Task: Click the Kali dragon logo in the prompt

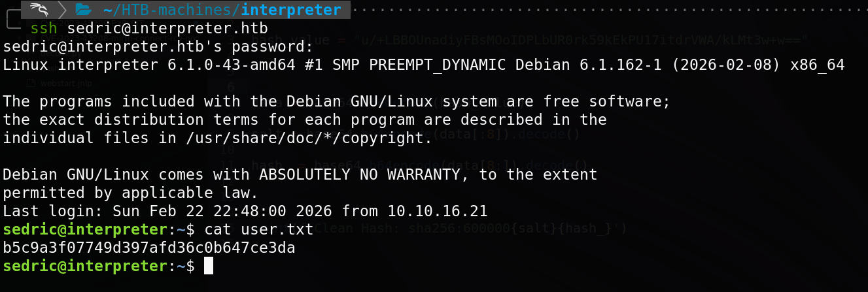Action: point(41,10)
